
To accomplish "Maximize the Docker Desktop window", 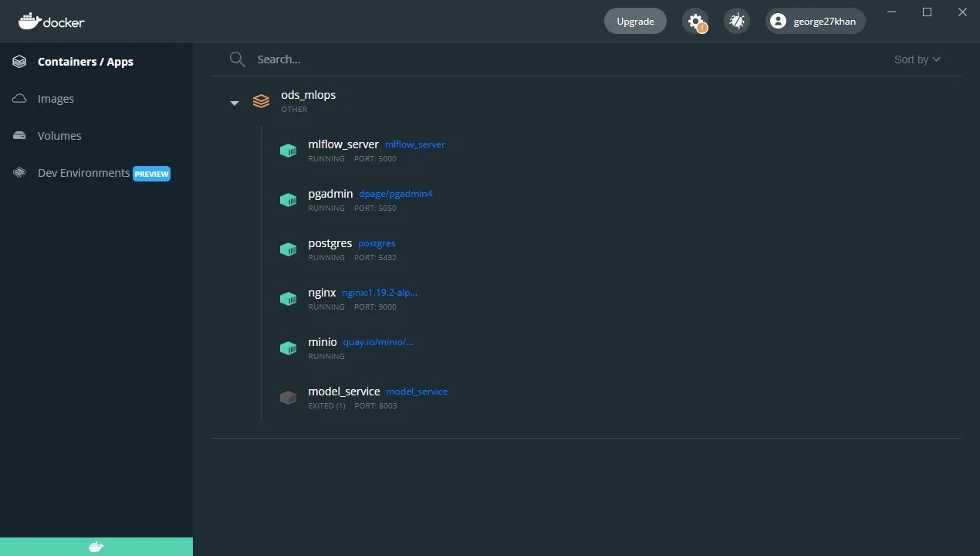I will point(928,12).
